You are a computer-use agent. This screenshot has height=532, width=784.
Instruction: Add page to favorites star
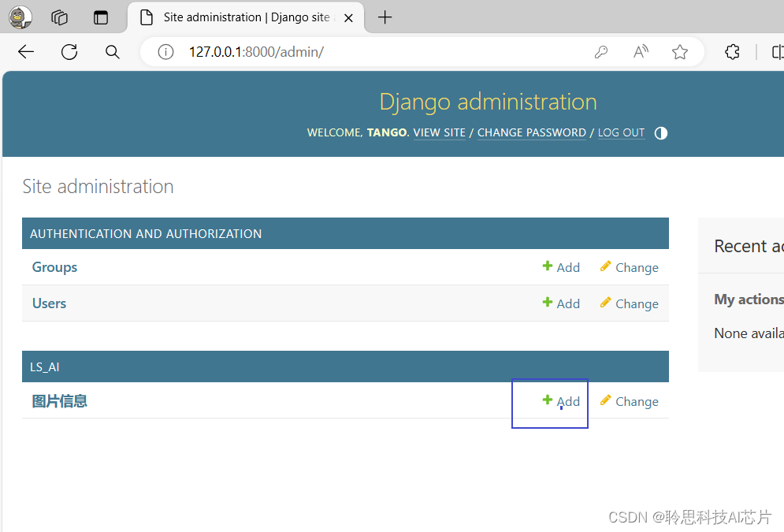point(679,51)
